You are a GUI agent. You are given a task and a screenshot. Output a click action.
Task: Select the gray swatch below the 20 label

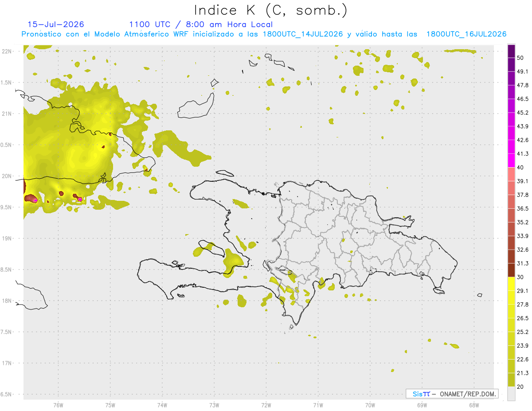click(512, 393)
